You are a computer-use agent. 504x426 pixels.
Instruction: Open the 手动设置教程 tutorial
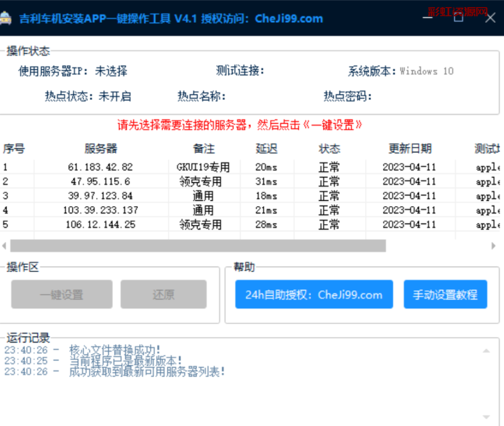[445, 295]
